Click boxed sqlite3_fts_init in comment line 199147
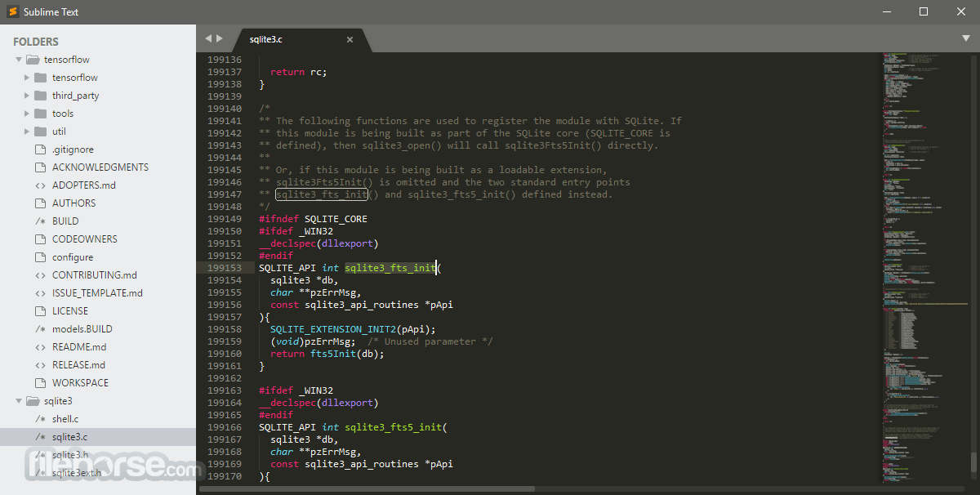Image resolution: width=980 pixels, height=495 pixels. click(x=321, y=194)
